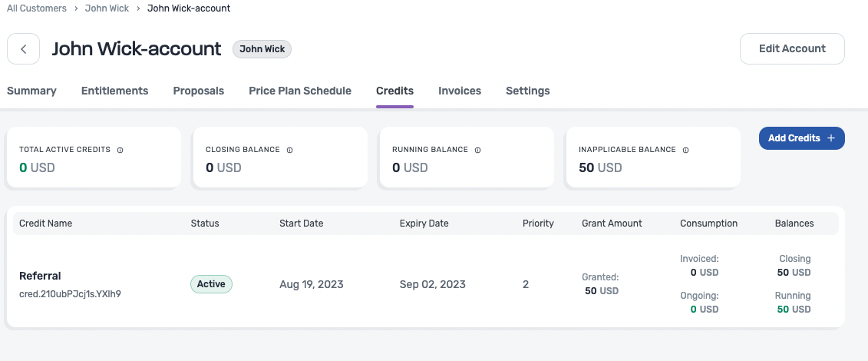This screenshot has width=868, height=361.
Task: Click info icon beside Inapplicable Balance
Action: (x=685, y=151)
